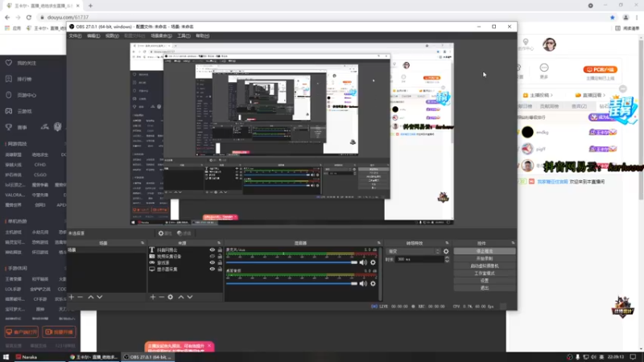The width and height of the screenshot is (644, 362).
Task: Open Windows Start menu
Action: (6, 357)
